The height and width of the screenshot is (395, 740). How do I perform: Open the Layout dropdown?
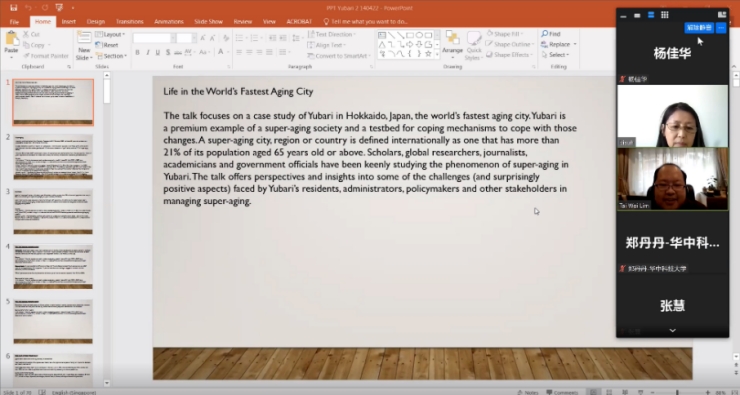110,34
